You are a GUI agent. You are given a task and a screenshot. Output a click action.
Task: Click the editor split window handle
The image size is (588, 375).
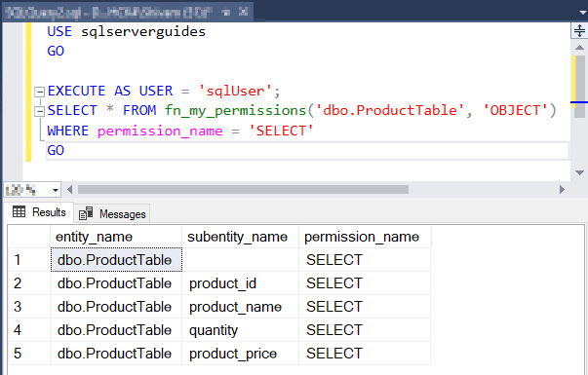pyautogui.click(x=579, y=31)
